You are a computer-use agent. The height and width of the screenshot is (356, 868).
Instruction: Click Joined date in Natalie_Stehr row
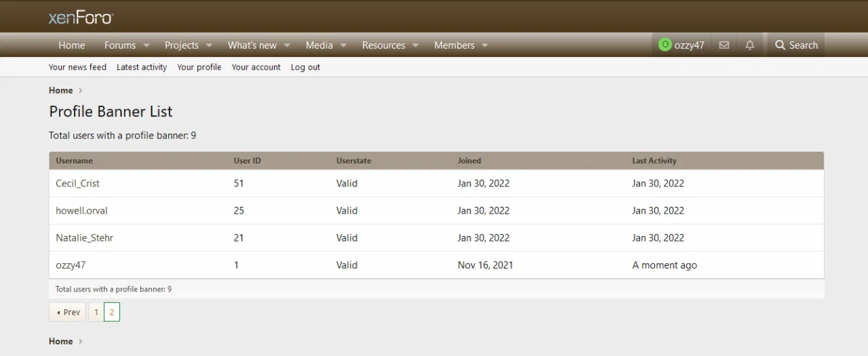(x=484, y=237)
